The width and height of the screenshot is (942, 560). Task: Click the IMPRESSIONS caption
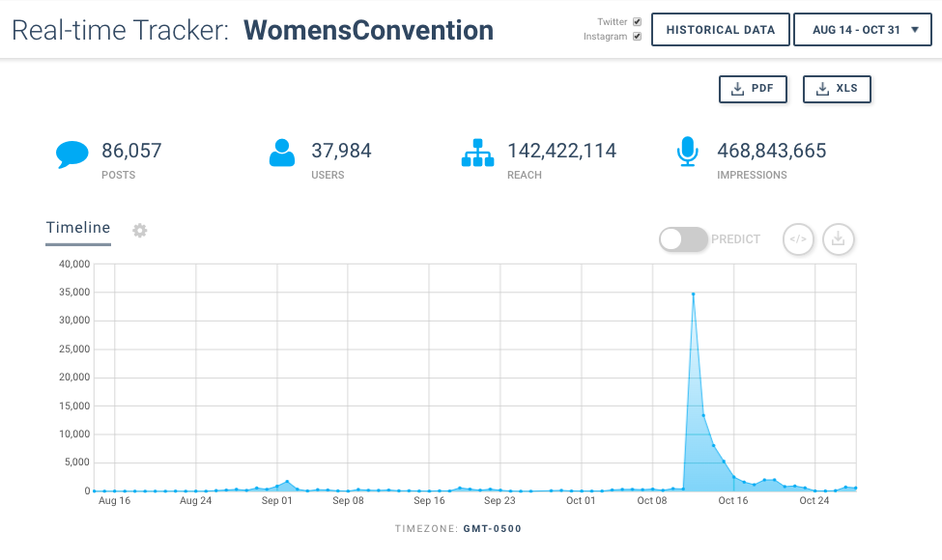pos(752,176)
